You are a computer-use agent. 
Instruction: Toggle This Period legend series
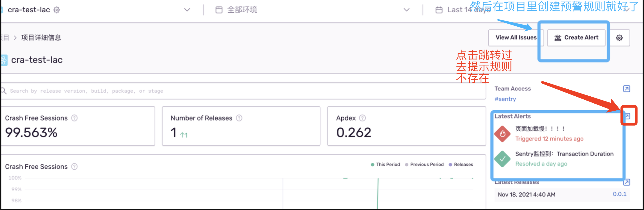coord(385,164)
